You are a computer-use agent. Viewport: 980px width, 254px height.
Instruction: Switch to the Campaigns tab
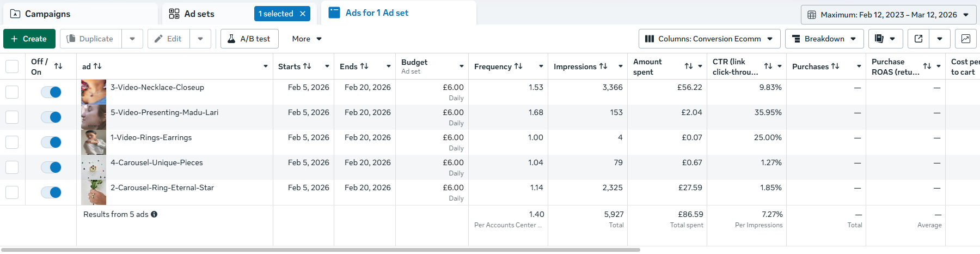(48, 14)
